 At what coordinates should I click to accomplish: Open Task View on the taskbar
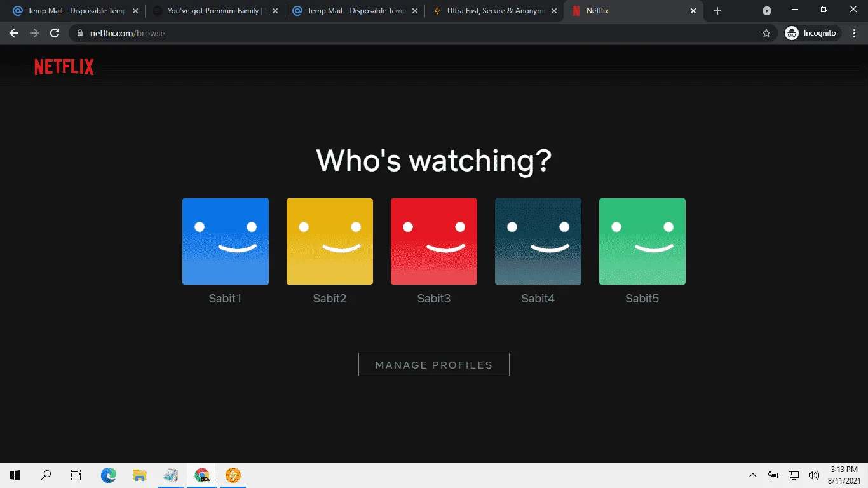76,475
